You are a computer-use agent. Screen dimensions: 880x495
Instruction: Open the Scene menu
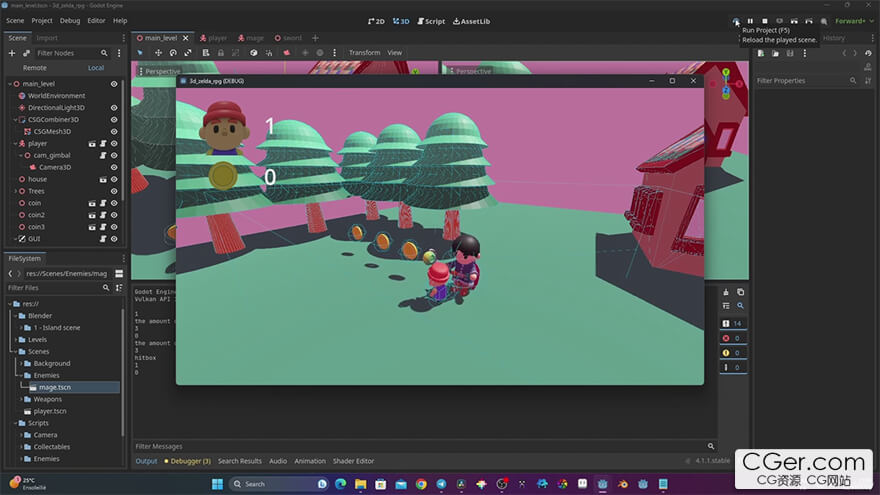click(x=15, y=21)
